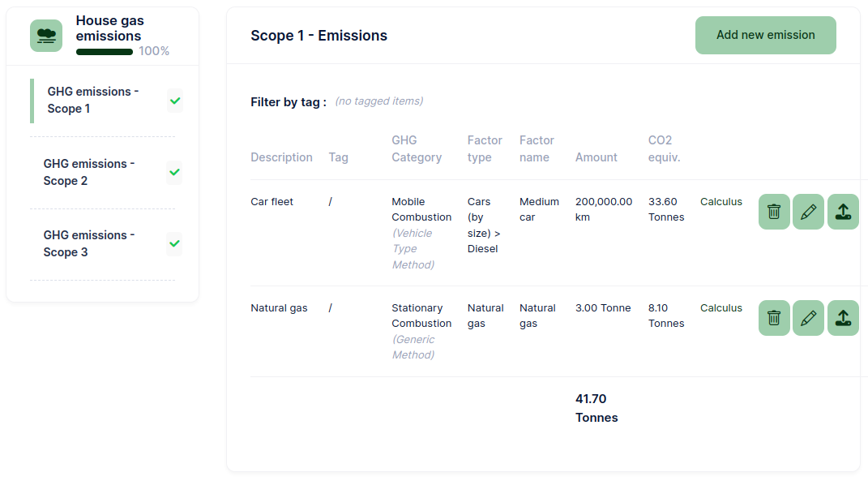Upload a file for Natural gas row
The image size is (868, 481).
click(x=843, y=318)
